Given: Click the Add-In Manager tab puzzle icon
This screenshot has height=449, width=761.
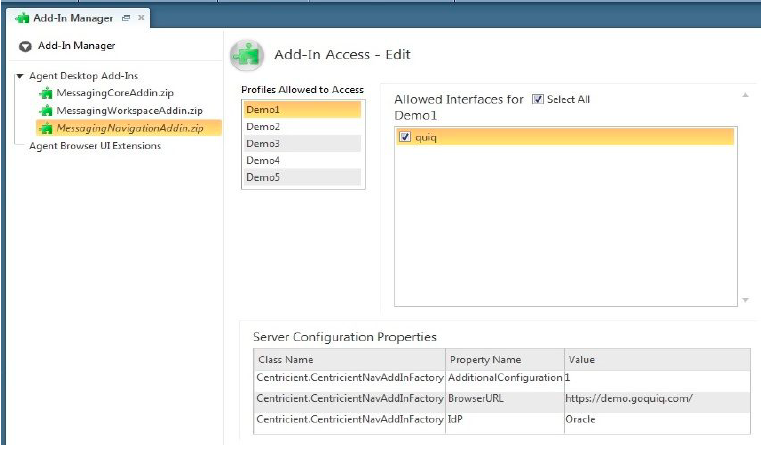Looking at the screenshot, I should coord(22,18).
